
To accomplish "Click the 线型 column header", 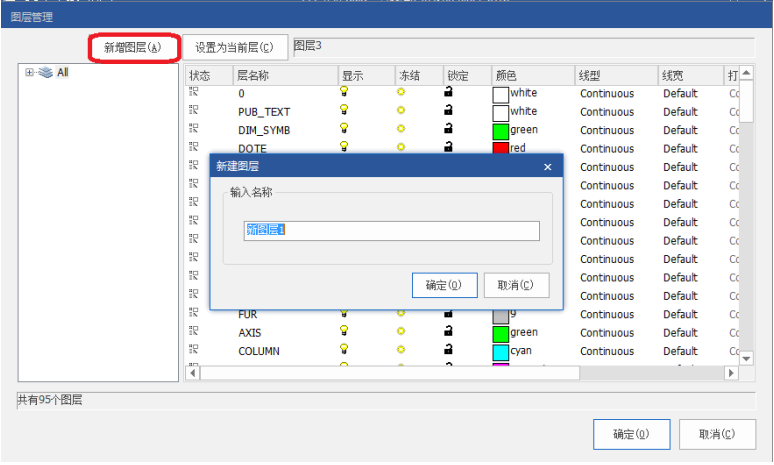I will pos(616,76).
